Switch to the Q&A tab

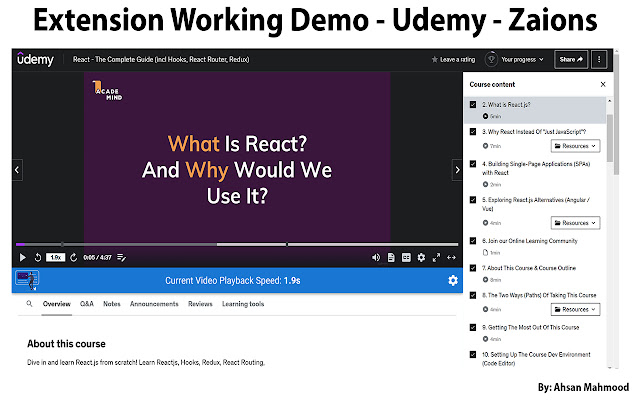(87, 304)
